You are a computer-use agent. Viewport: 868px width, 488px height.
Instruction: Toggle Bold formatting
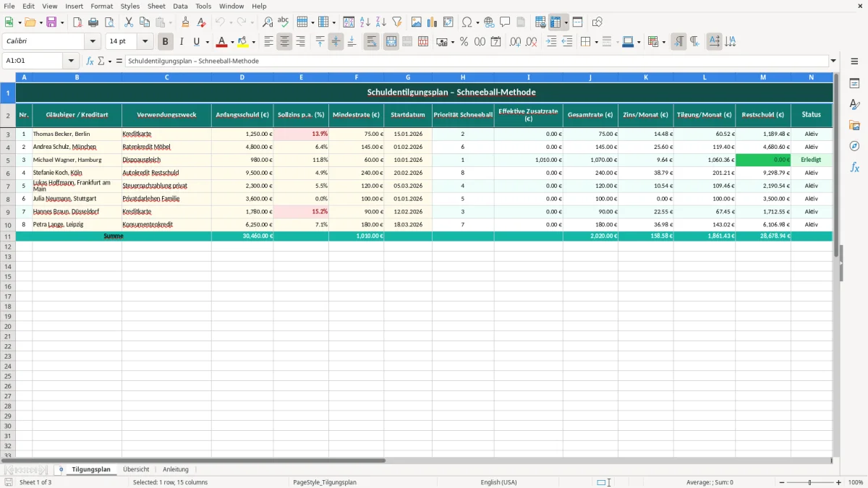[x=165, y=42]
